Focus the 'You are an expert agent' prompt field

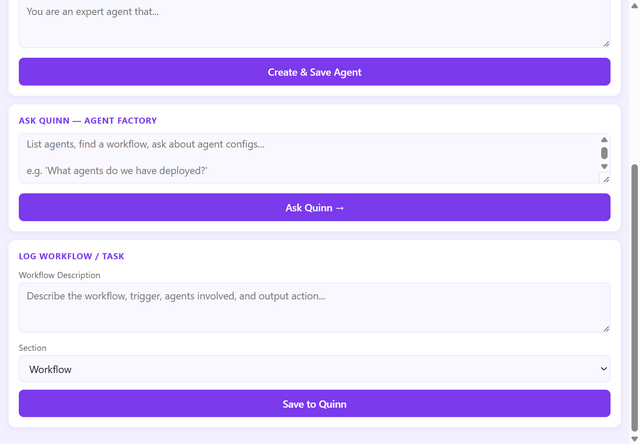[x=314, y=24]
